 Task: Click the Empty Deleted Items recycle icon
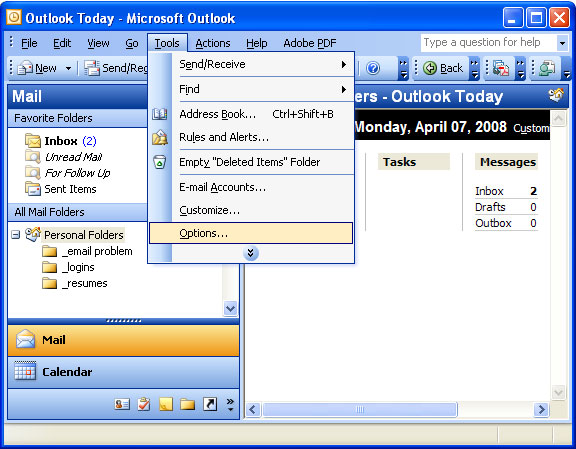(x=160, y=162)
